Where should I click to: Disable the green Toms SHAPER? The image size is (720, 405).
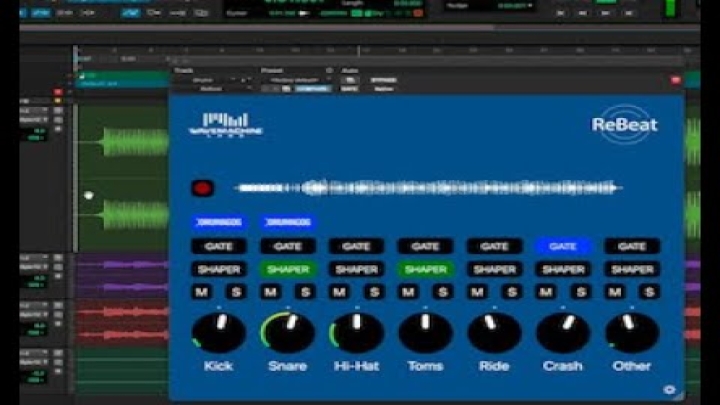425,270
